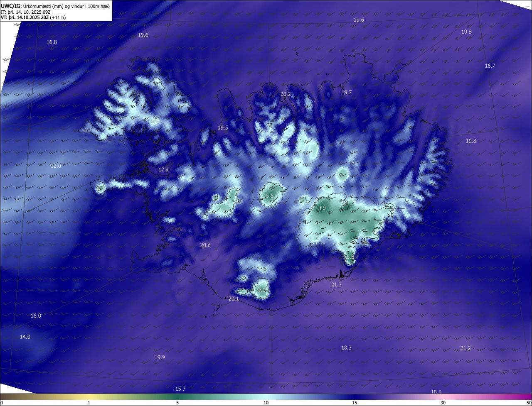Screen dimensions: 532x406
Task: Click the wind value 19.5
Action: pyautogui.click(x=223, y=128)
